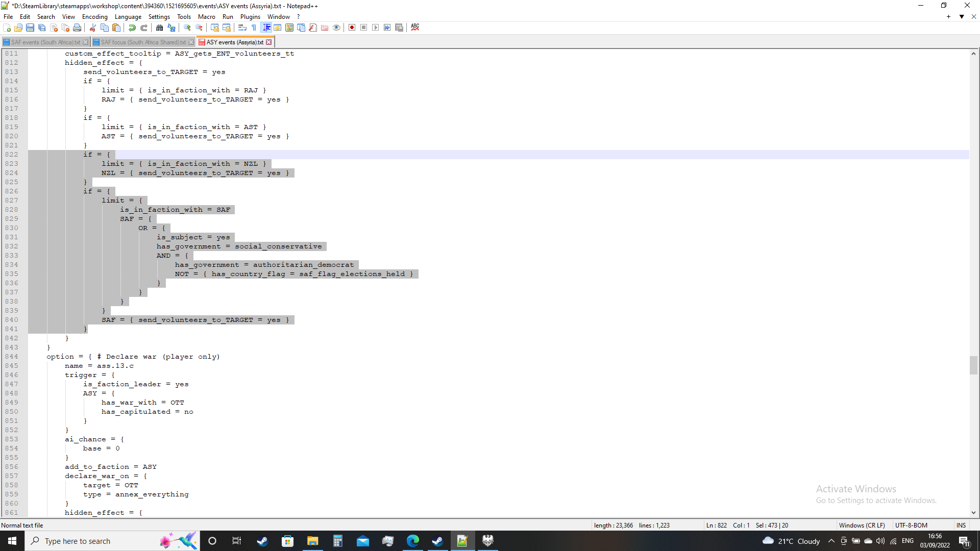Viewport: 980px width, 551px height.
Task: Click the Save file toolbar icon
Action: pyautogui.click(x=30, y=28)
